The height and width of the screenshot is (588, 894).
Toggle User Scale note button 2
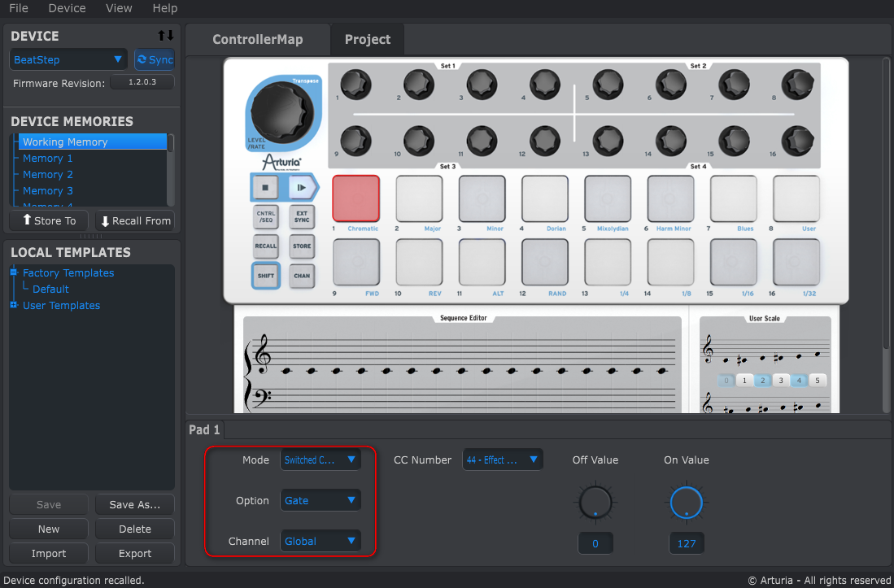(x=762, y=380)
